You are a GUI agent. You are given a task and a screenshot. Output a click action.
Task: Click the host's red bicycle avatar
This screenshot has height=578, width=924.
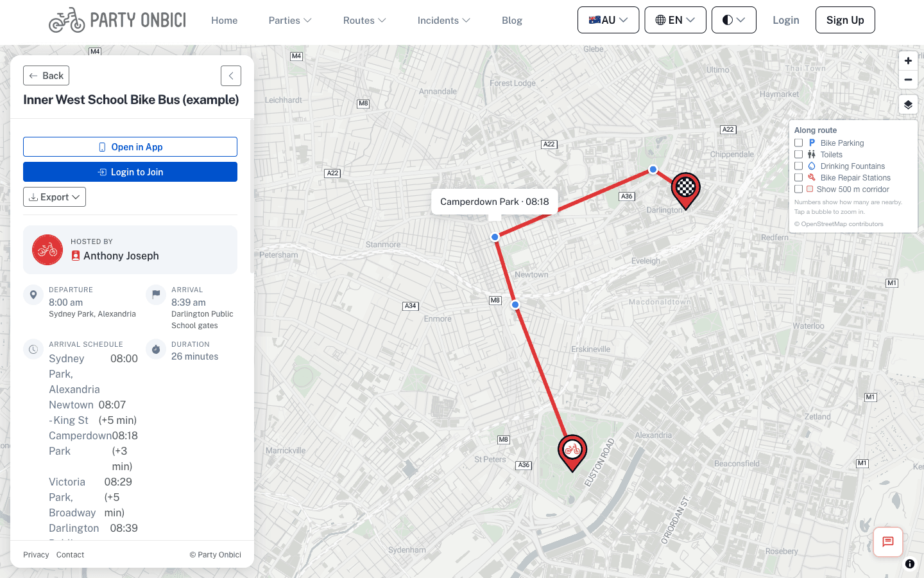click(47, 250)
